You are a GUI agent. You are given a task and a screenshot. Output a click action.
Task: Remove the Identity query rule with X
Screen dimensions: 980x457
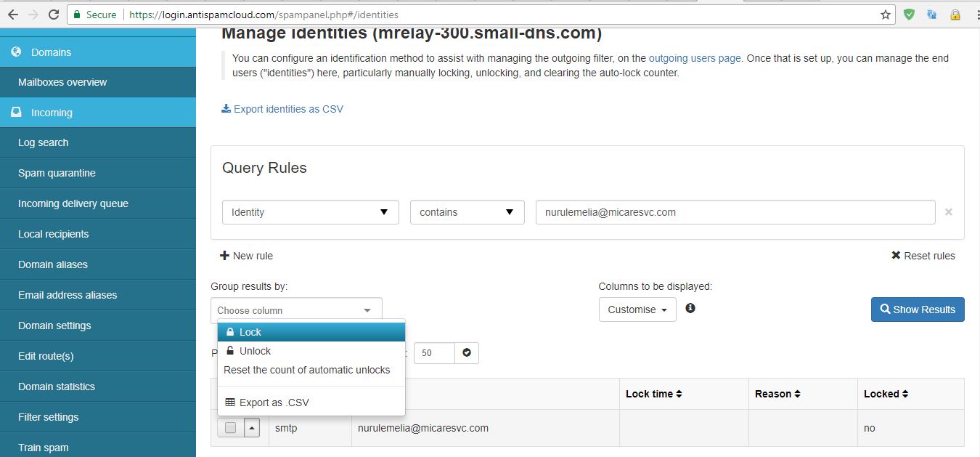click(948, 212)
